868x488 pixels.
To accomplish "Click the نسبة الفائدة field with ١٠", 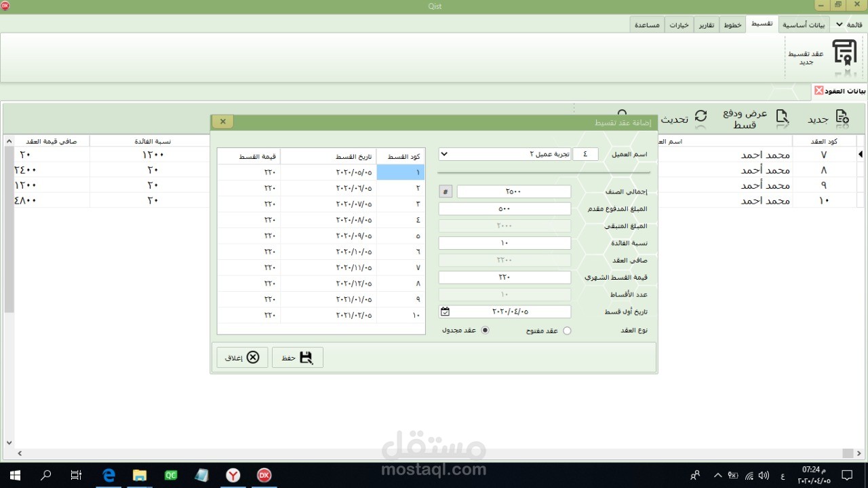I will click(x=505, y=243).
